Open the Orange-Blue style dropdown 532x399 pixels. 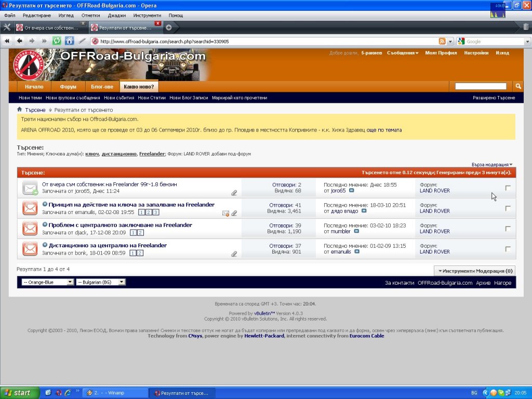pyautogui.click(x=47, y=282)
